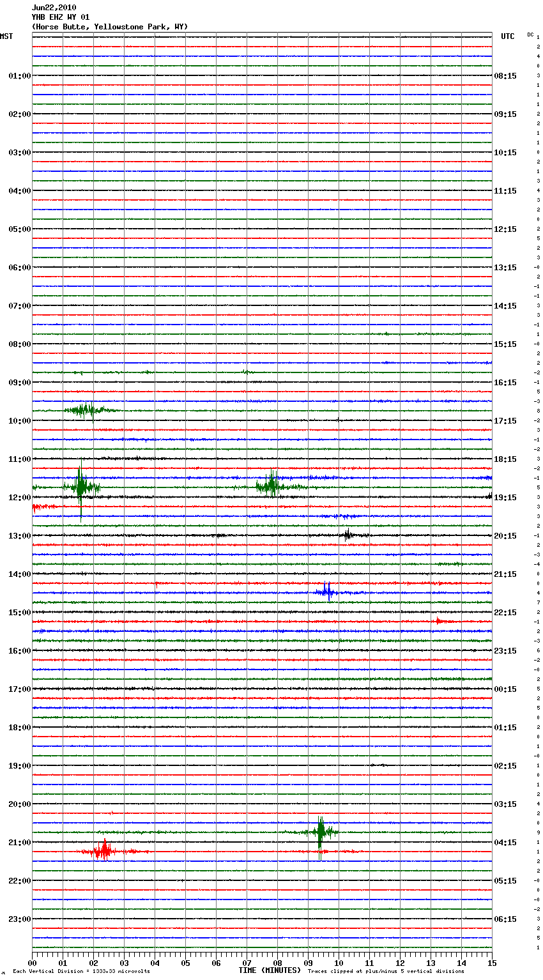
Task: Click the 19:15 UTC time label
Action: click(x=505, y=498)
